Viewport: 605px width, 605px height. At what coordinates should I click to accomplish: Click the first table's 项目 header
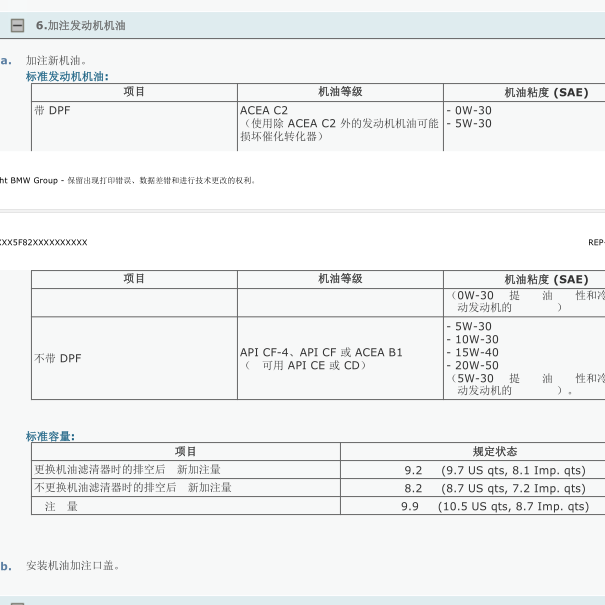[134, 92]
